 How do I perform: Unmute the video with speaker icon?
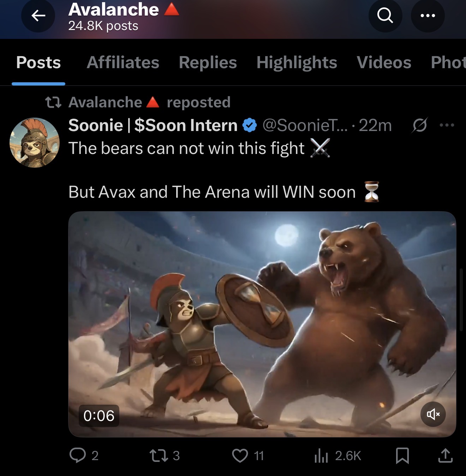[433, 414]
